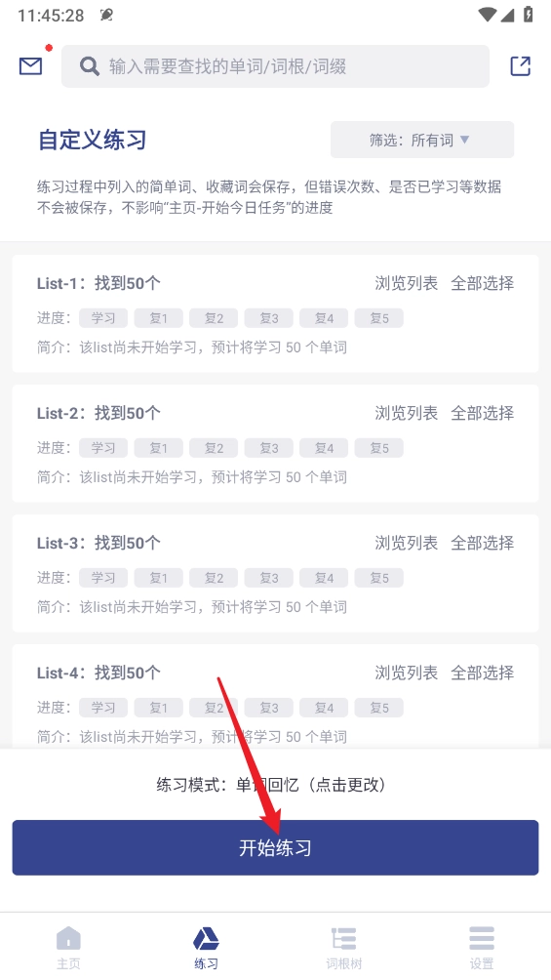Toggle 复1 progress tag in List-4
The height and width of the screenshot is (980, 551).
click(159, 708)
